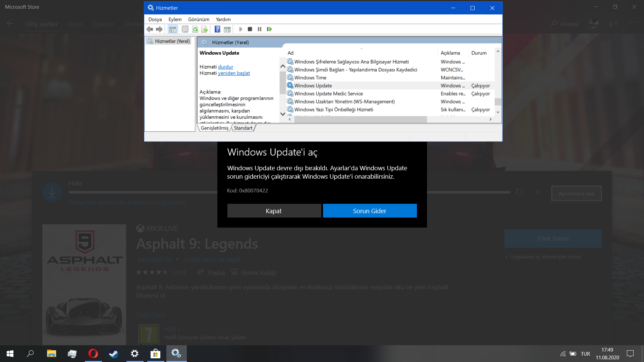Open the Görünüm menu

coord(199,19)
